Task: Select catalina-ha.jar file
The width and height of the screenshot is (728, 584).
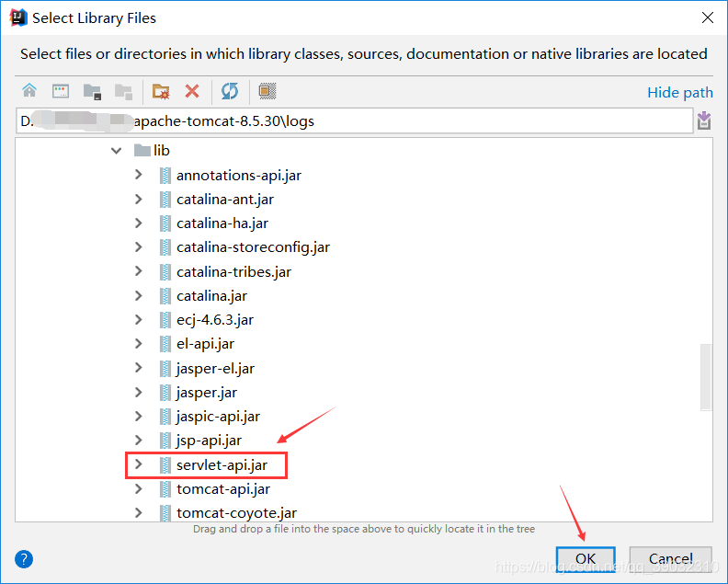Action: click(x=213, y=223)
